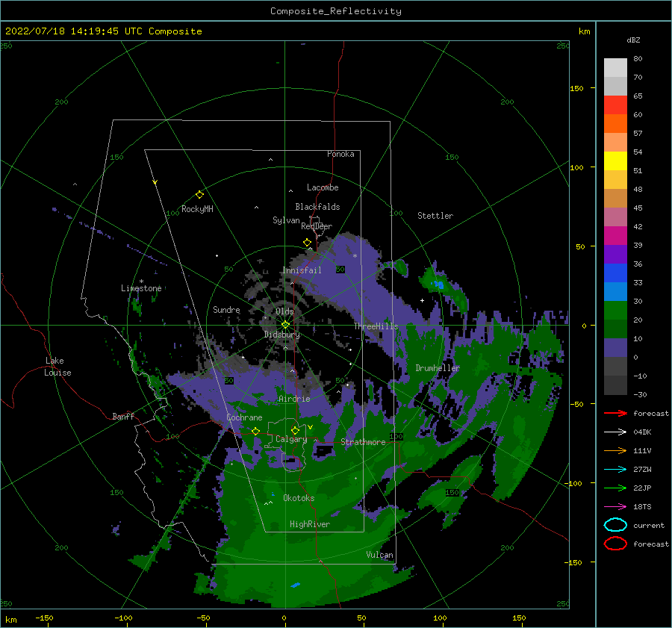Click the small blue echo south of Vulcan

295,585
